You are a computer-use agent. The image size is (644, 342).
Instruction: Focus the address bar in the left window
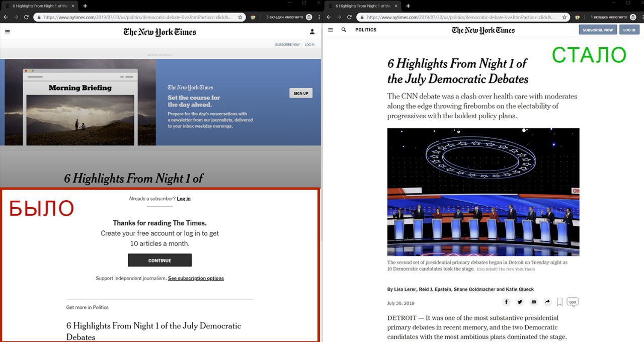click(139, 17)
